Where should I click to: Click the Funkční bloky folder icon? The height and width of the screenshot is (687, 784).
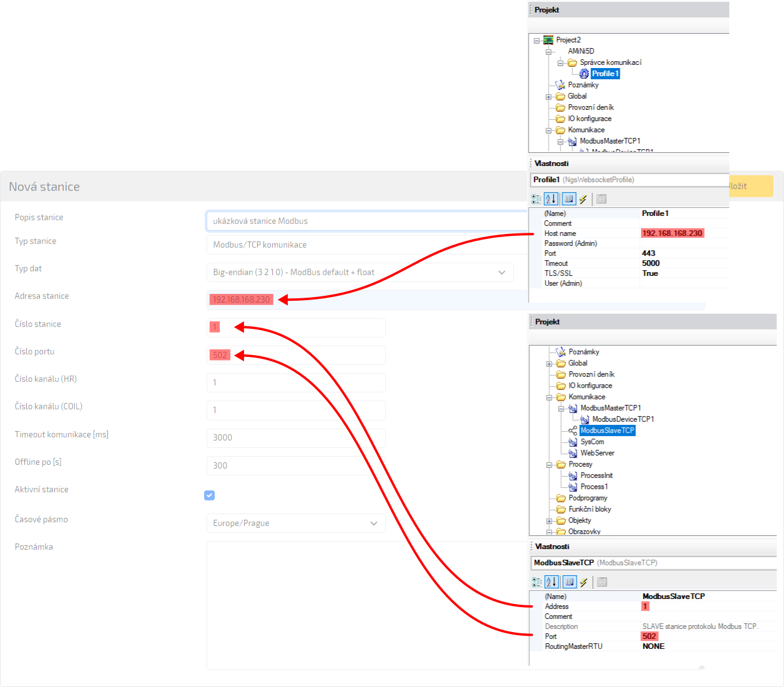[561, 509]
